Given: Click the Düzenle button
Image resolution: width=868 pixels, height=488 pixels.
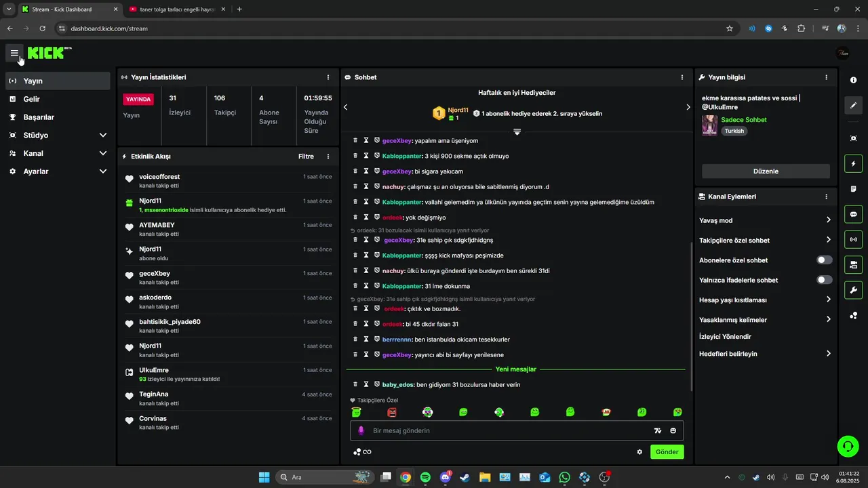Looking at the screenshot, I should (766, 171).
